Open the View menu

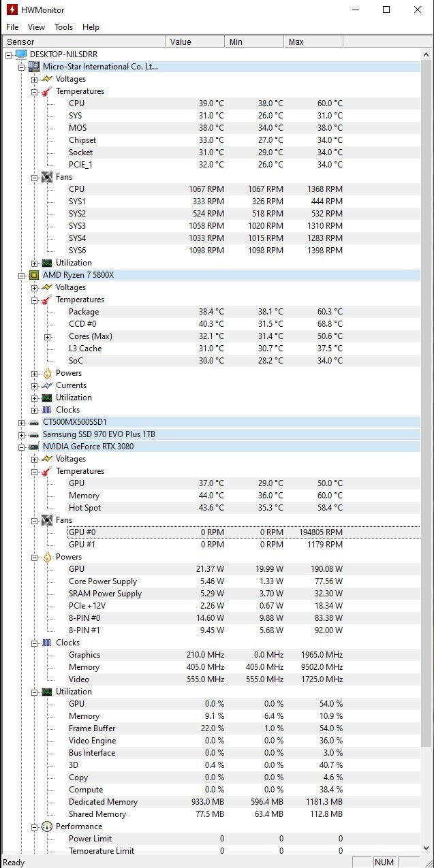(36, 27)
